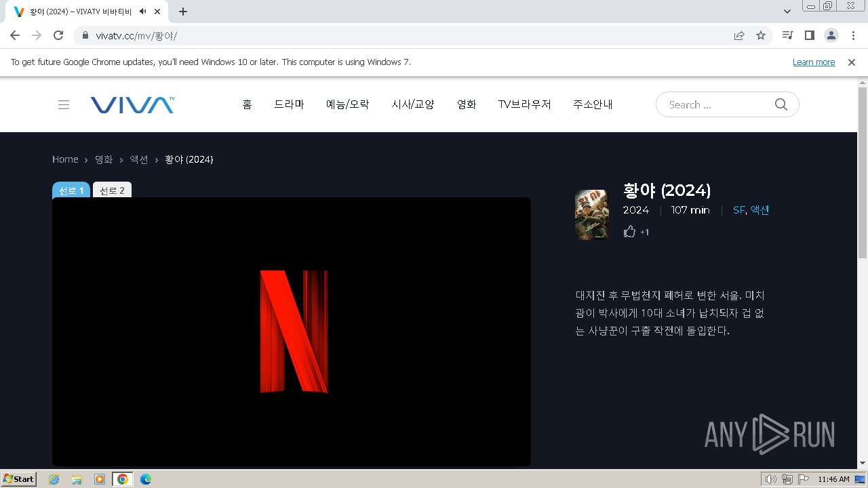Open a new browser tab
The height and width of the screenshot is (488, 868).
tap(183, 12)
